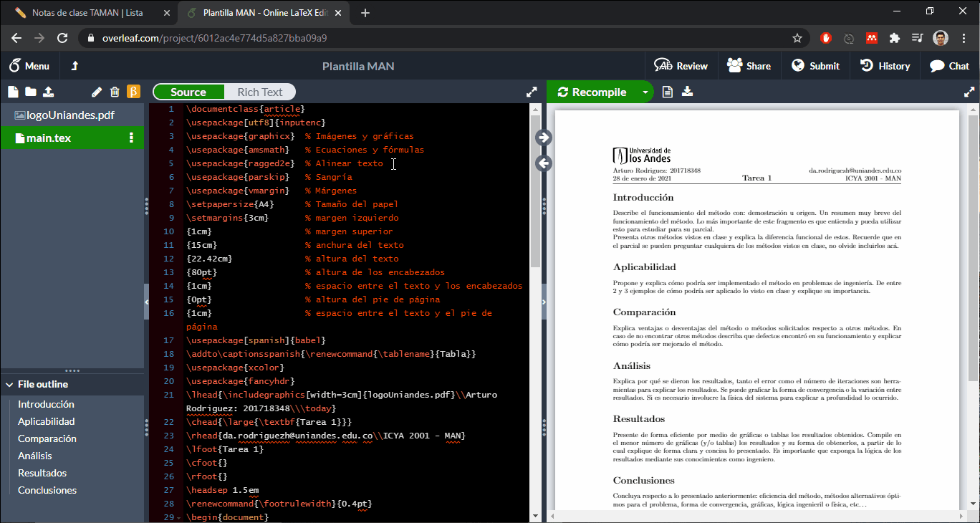Select logoUniandes.pdf in the file tree
The width and height of the screenshot is (980, 523).
[69, 115]
